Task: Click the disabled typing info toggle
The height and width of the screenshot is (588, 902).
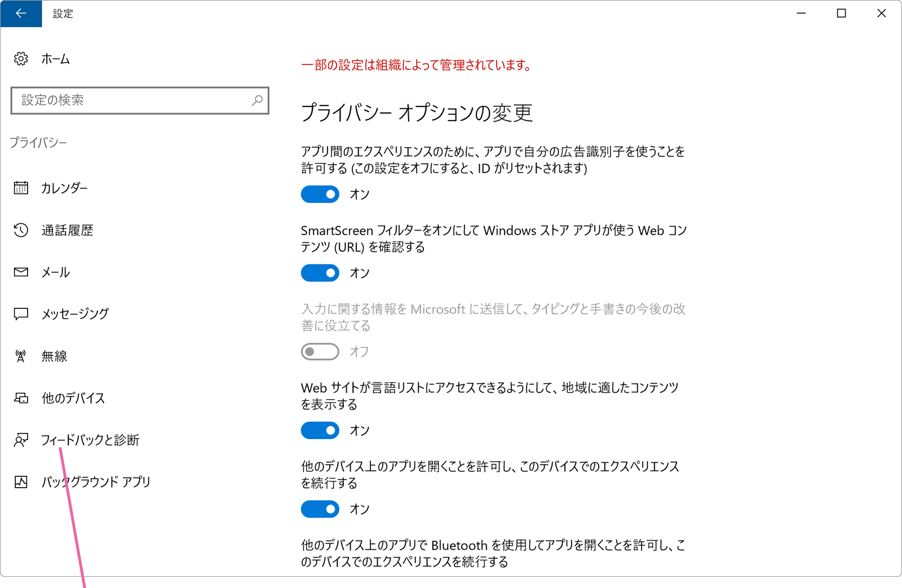Action: click(320, 352)
